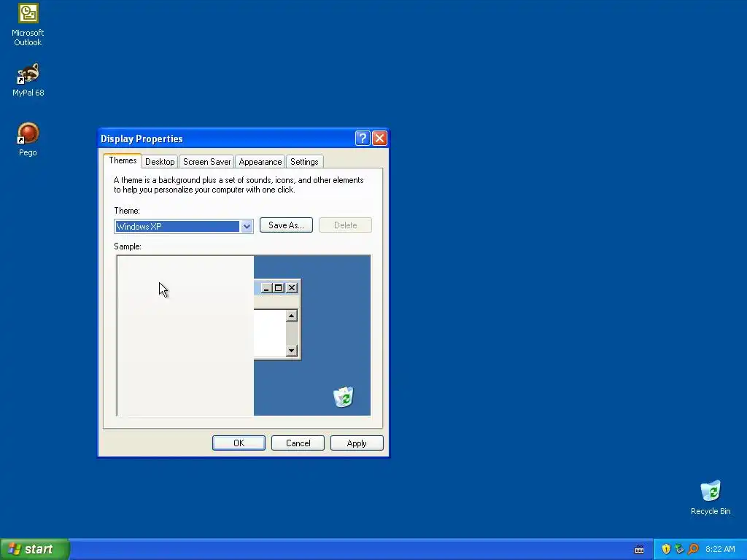
Task: Switch to the Desktop tab
Action: coord(160,162)
